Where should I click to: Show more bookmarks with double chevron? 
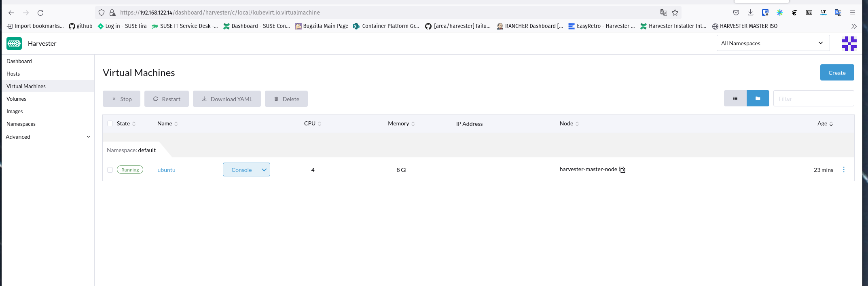[854, 26]
